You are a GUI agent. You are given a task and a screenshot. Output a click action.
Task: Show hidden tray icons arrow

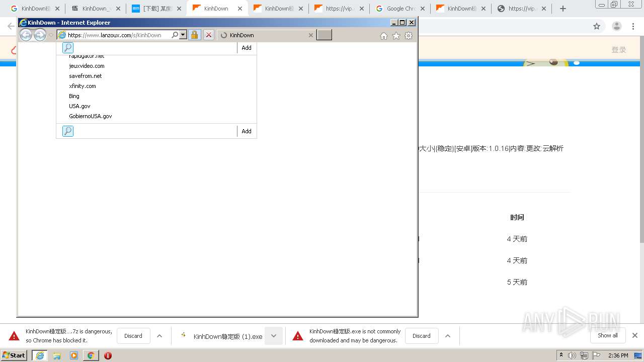click(x=561, y=355)
